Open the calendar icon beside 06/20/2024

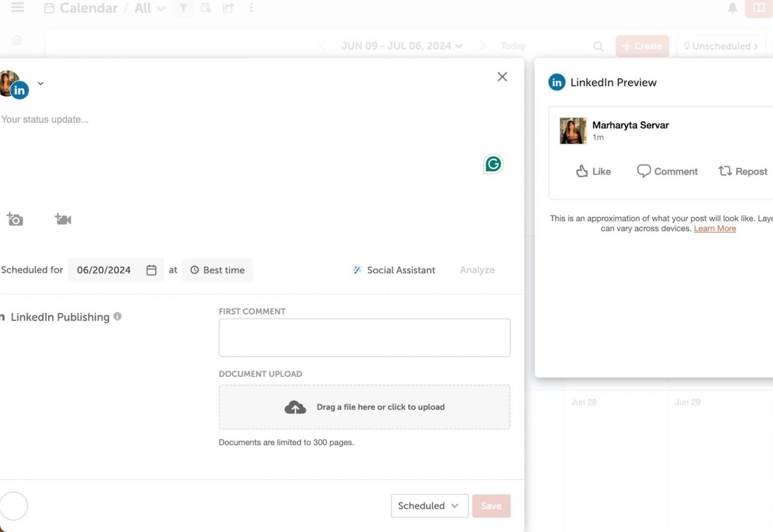151,270
